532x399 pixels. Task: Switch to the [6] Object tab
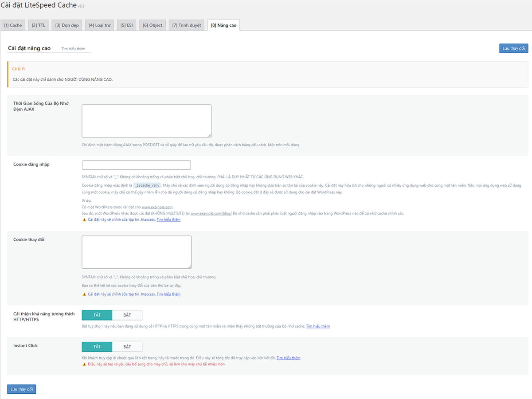tap(153, 25)
